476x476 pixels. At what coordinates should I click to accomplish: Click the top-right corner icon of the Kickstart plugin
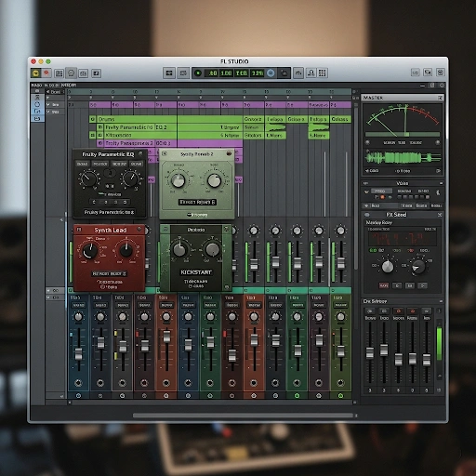click(227, 229)
